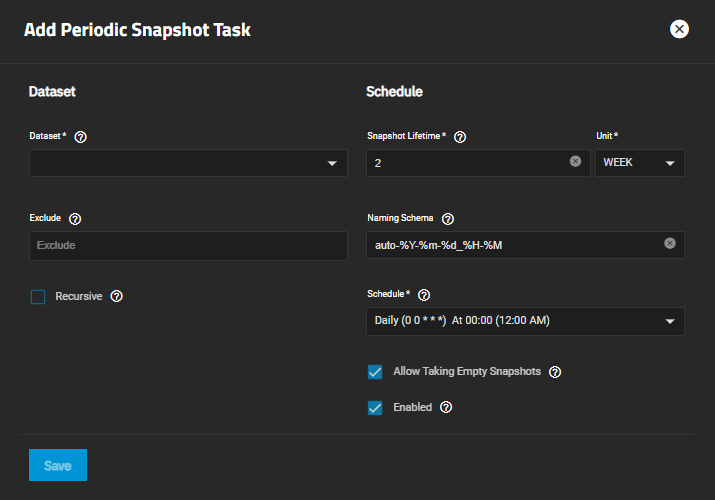Screen dimensions: 715x500
Task: Open Recursive help tooltip icon
Action: point(116,296)
